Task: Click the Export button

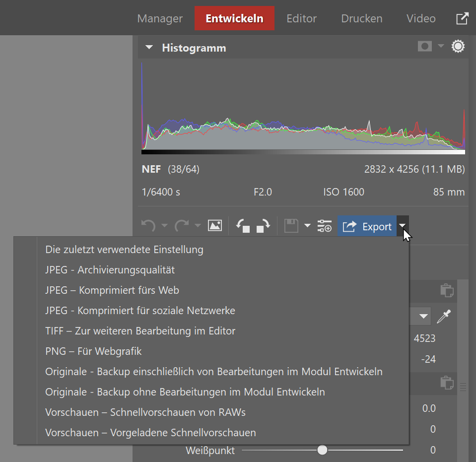Action: (x=367, y=226)
